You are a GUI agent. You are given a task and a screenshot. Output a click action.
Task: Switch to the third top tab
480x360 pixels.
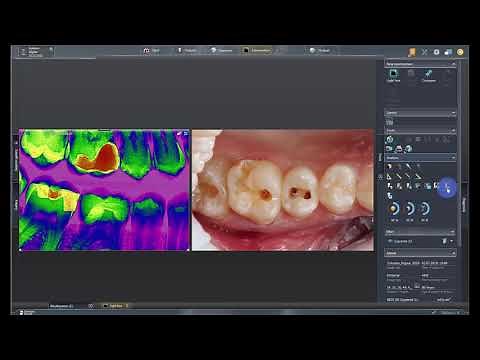pyautogui.click(x=221, y=50)
